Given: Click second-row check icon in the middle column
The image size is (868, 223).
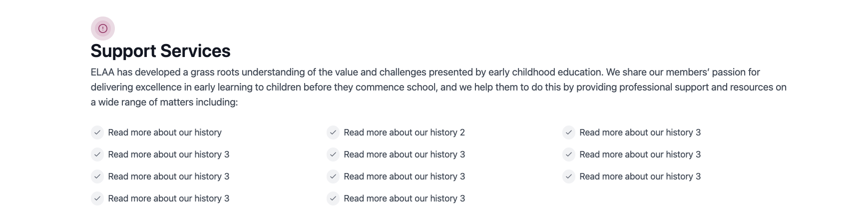Looking at the screenshot, I should [x=333, y=154].
